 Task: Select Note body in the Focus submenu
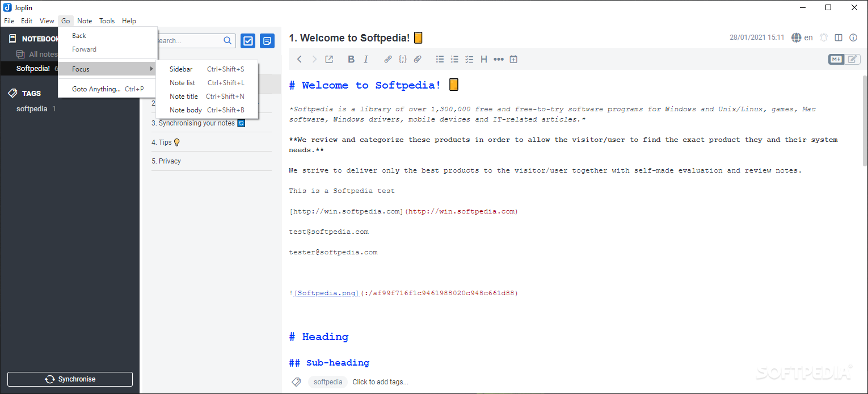207,110
